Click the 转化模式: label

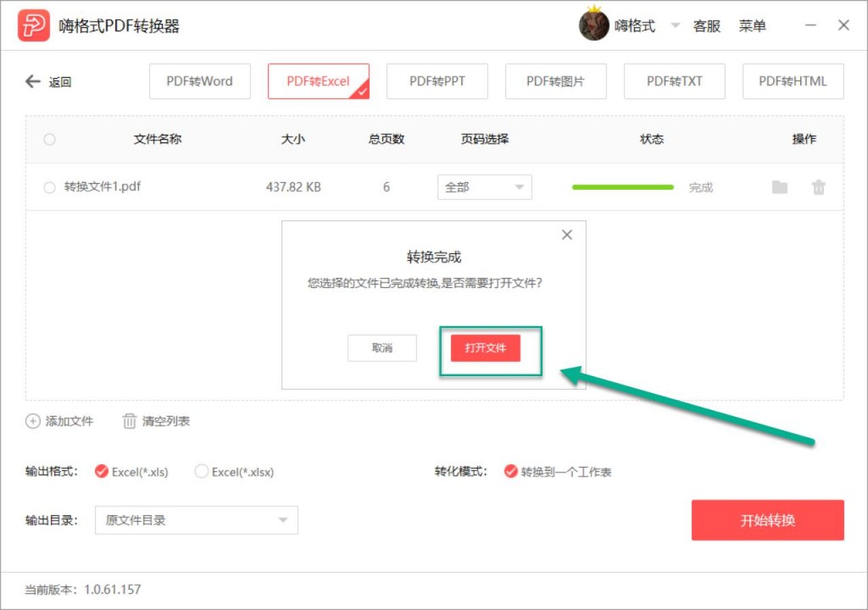click(460, 472)
